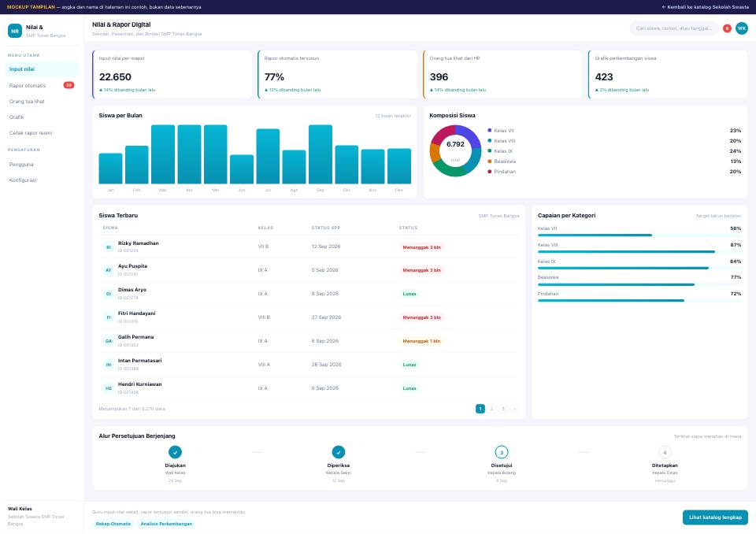Click the Target tahun berjalan label
Screen dimensions: 756x534
(x=718, y=216)
